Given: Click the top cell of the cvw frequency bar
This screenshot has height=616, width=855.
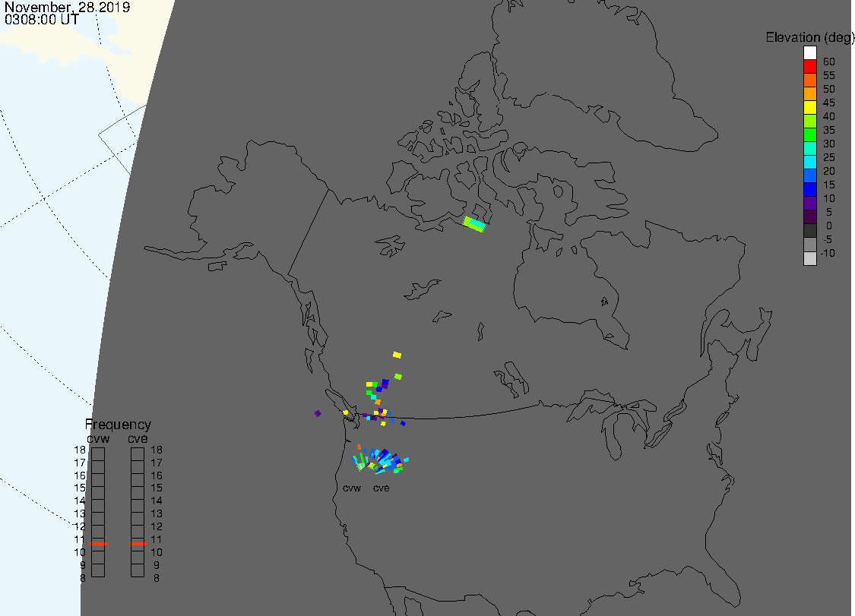Looking at the screenshot, I should coord(98,454).
